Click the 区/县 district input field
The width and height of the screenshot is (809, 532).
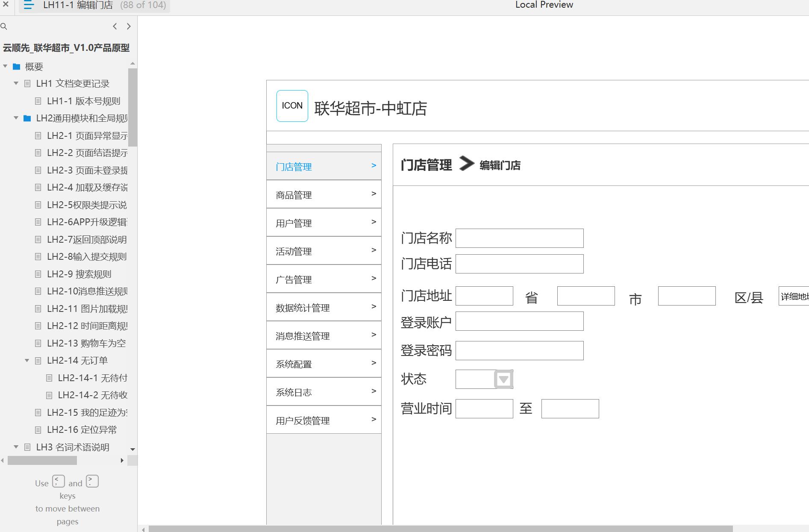pos(687,296)
